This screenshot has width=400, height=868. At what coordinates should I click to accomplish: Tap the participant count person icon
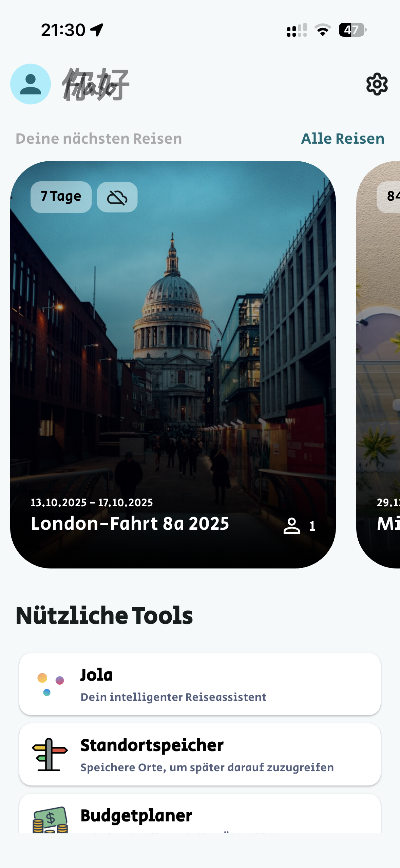coord(292,526)
